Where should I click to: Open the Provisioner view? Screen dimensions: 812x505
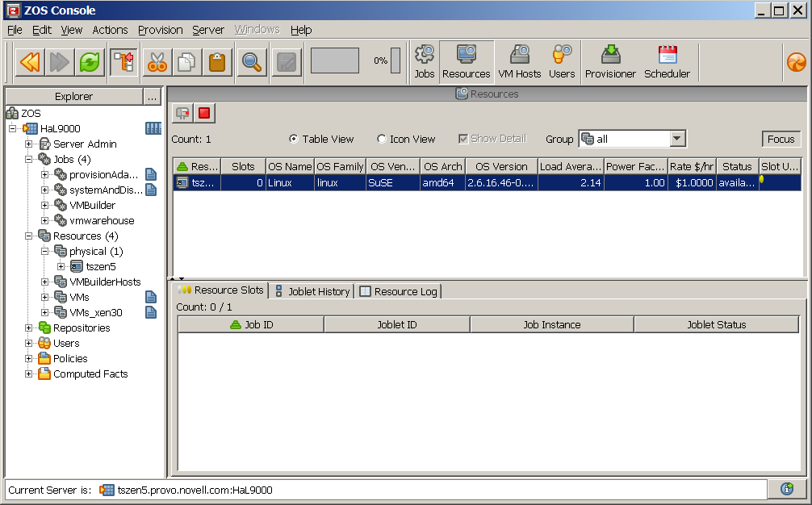pyautogui.click(x=610, y=62)
